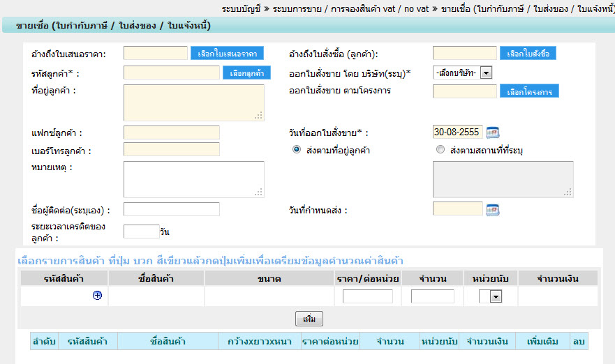This screenshot has width=615, height=364.
Task: Open the -เลือกบริษัท- company dropdown
Action: (462, 73)
